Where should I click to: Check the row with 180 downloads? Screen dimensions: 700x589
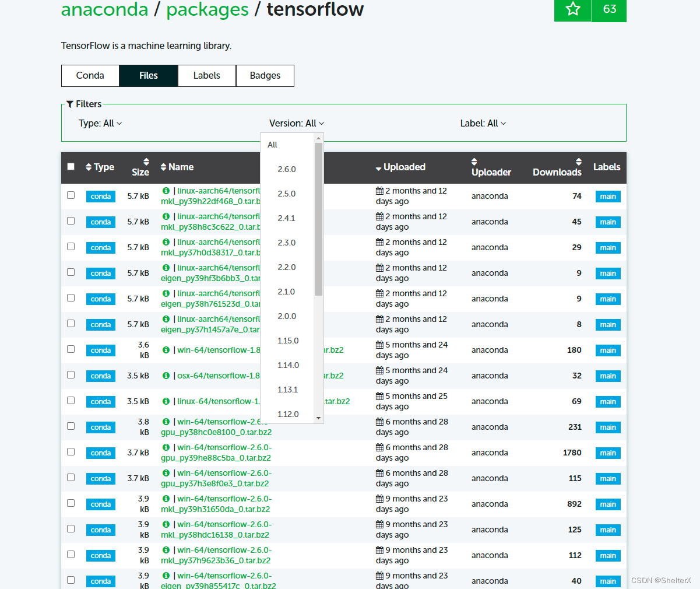[71, 349]
